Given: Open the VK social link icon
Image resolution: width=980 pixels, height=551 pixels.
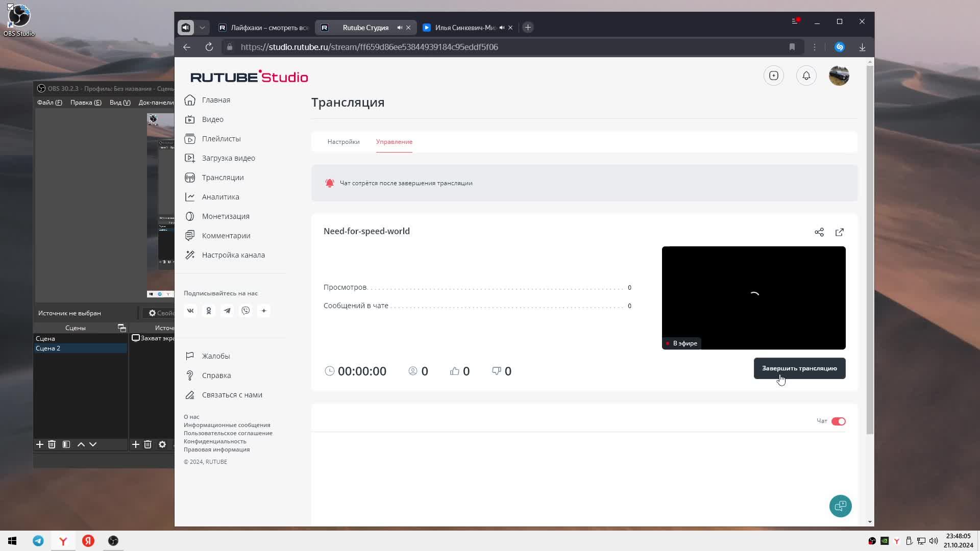Looking at the screenshot, I should (x=190, y=311).
